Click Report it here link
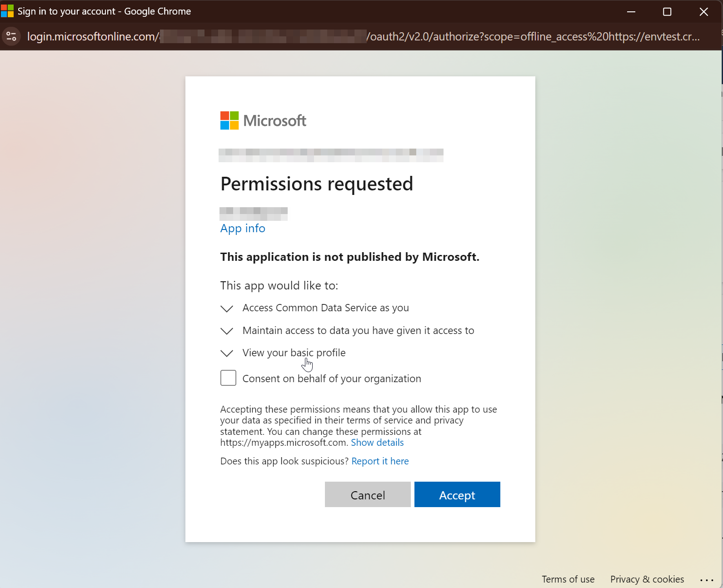This screenshot has width=723, height=588. coord(380,461)
